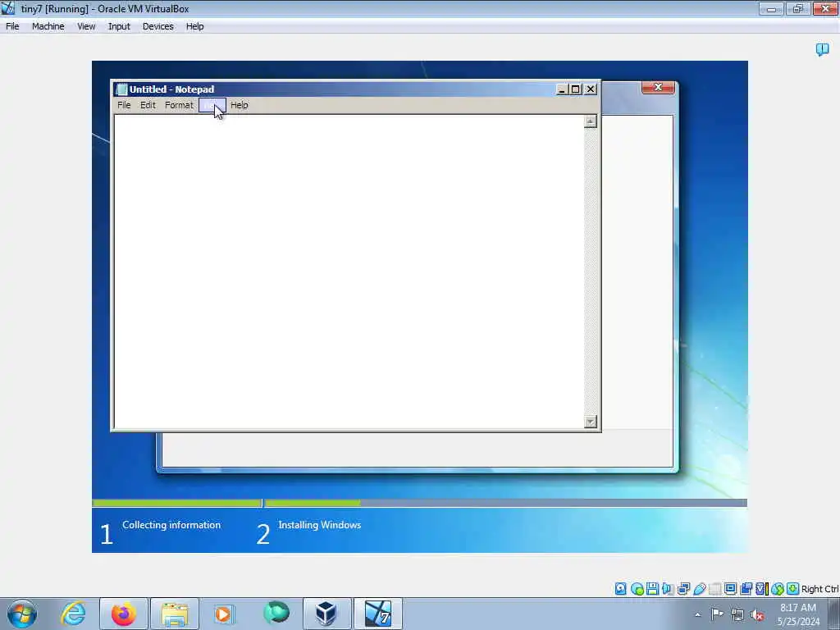Click the greyed shared folders indicator in status bar
Image resolution: width=840 pixels, height=630 pixels.
(x=714, y=589)
